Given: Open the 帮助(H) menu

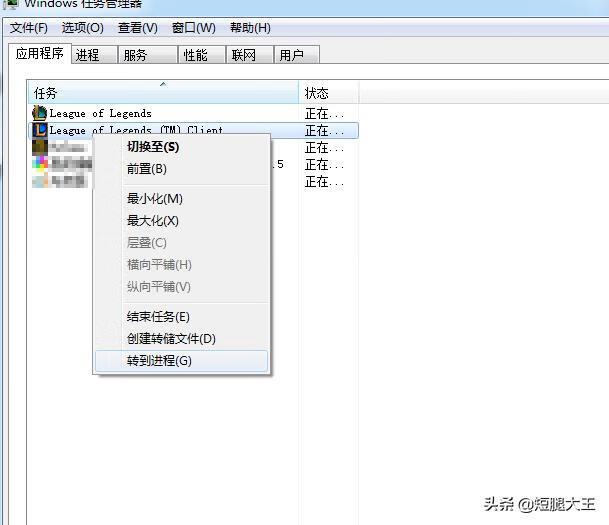Looking at the screenshot, I should click(250, 28).
